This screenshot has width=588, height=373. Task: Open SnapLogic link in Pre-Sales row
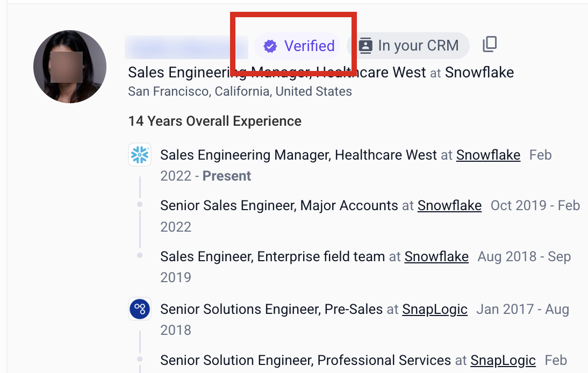coord(435,309)
